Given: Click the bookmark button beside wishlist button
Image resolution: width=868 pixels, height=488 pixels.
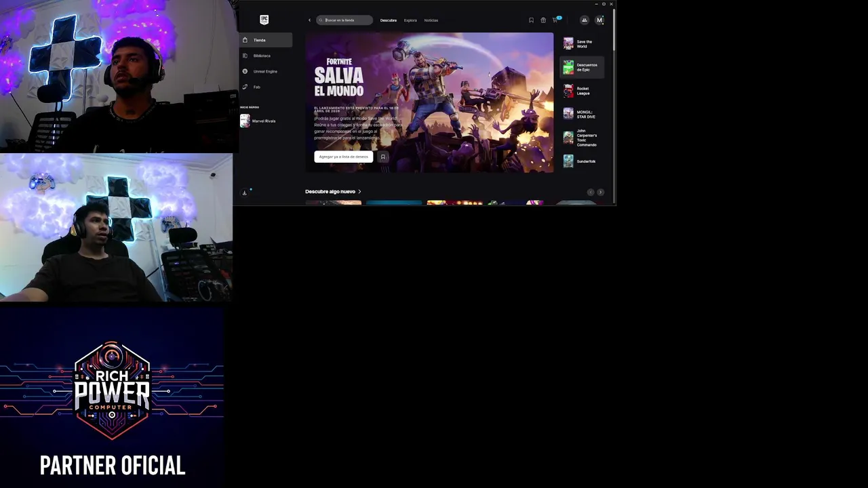Looking at the screenshot, I should tap(382, 157).
